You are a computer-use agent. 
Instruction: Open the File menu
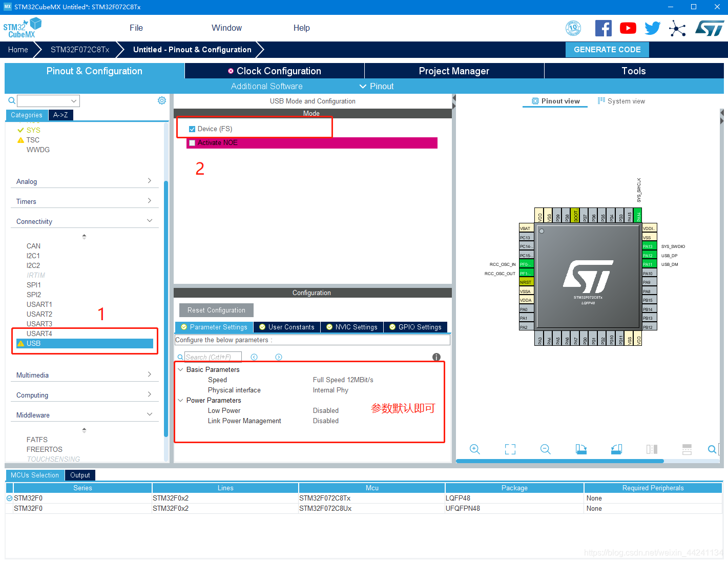tap(136, 28)
